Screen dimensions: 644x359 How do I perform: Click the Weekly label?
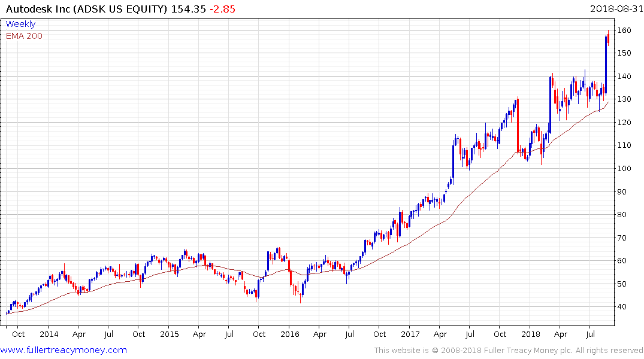[x=20, y=24]
